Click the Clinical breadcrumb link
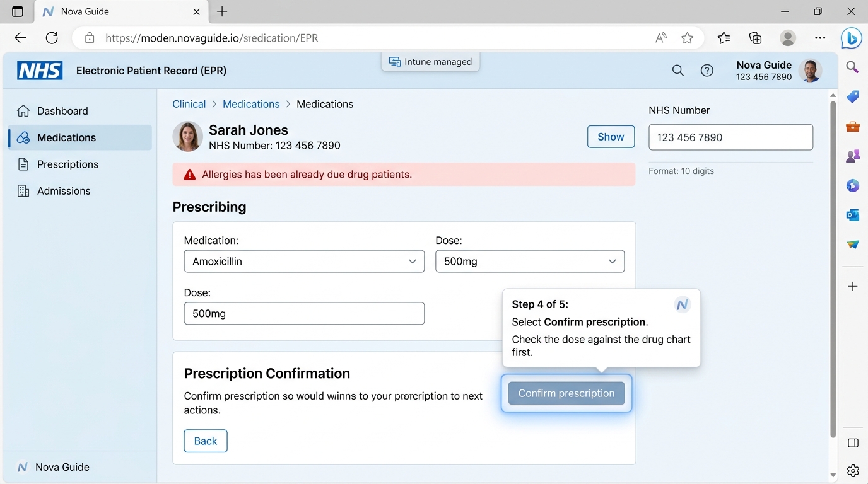Image resolution: width=868 pixels, height=484 pixels. [189, 104]
